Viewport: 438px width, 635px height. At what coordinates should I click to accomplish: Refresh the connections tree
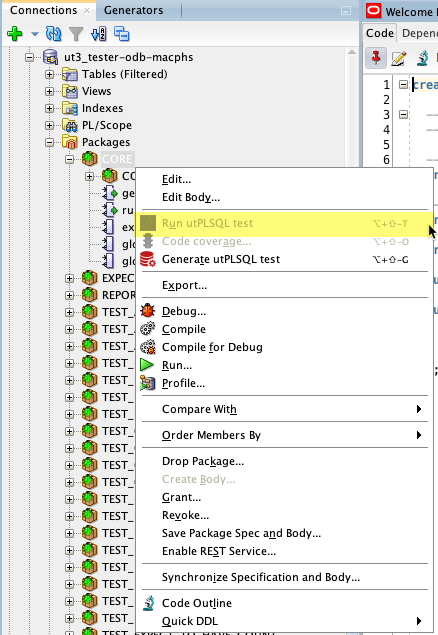(53, 34)
